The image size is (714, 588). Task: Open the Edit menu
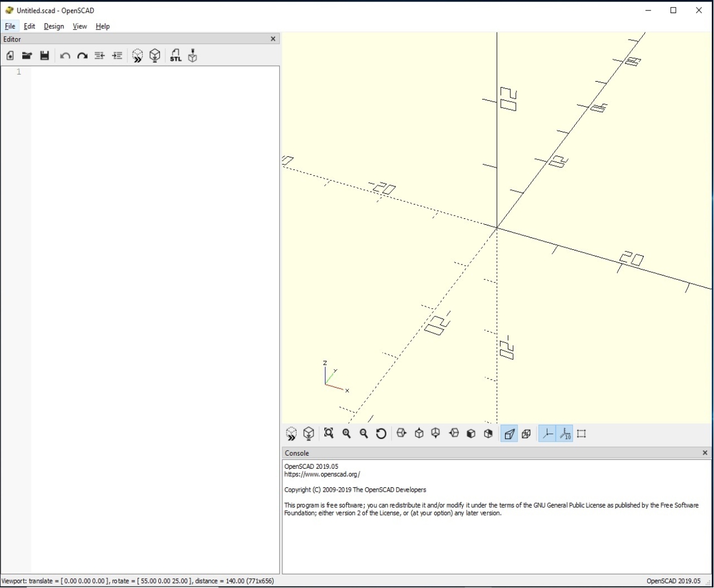pyautogui.click(x=29, y=26)
